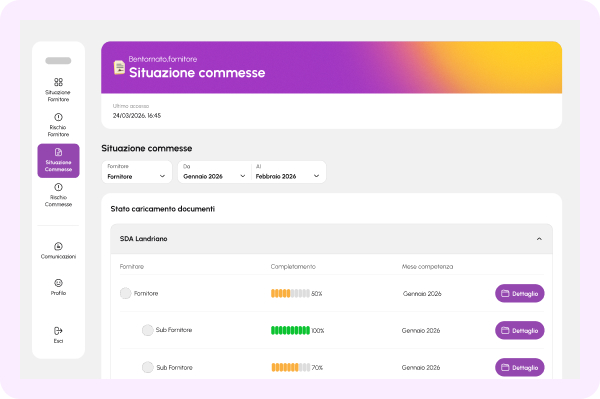Open the Profilo page

coord(58,287)
